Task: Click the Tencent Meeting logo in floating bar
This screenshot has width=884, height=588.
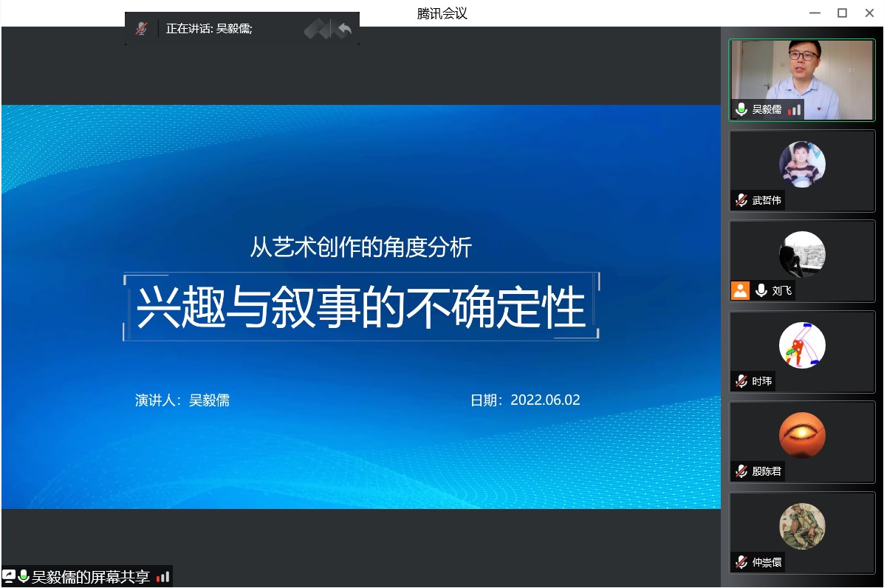Action: point(317,30)
